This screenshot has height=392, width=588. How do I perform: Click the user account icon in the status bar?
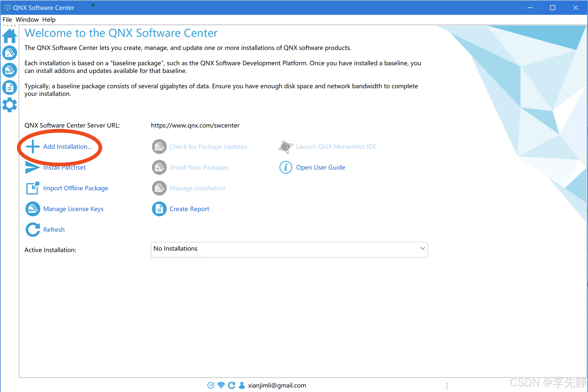[x=242, y=385]
